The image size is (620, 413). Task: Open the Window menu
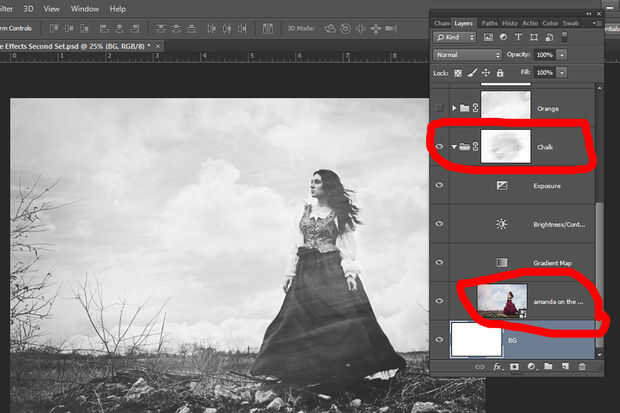[85, 9]
